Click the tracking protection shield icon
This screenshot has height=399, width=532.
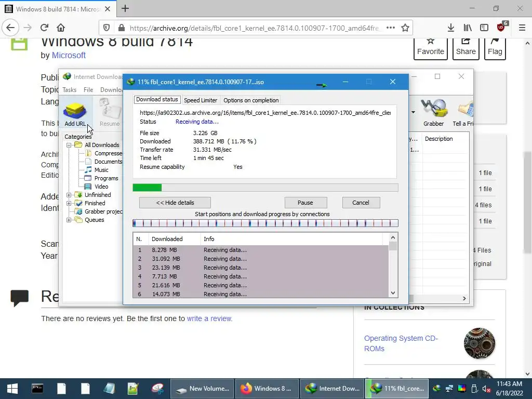(107, 28)
